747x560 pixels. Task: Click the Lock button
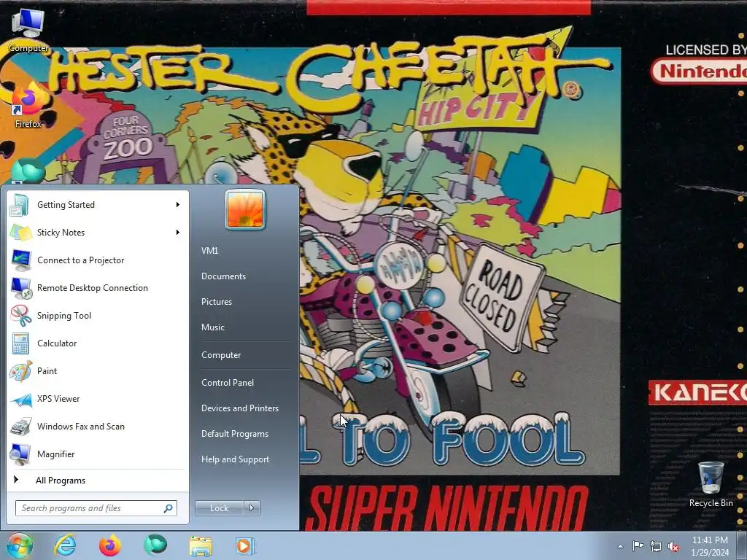[x=219, y=508]
